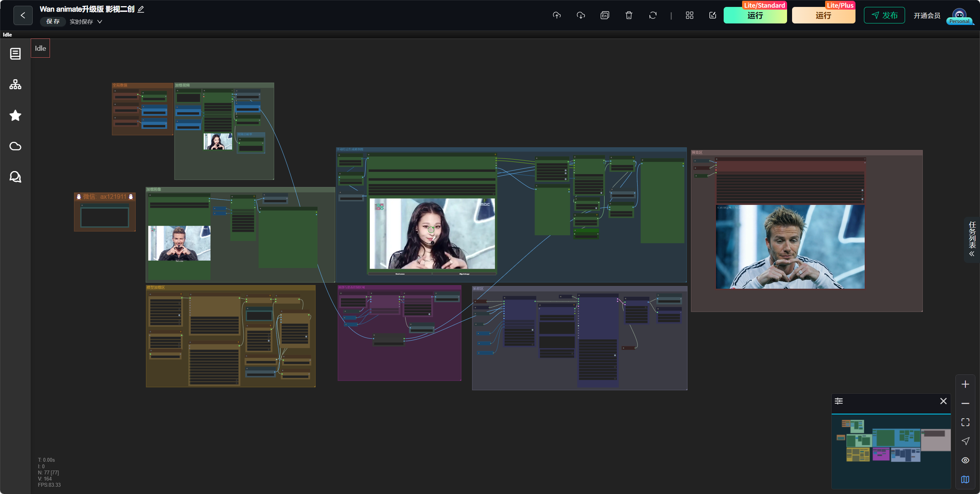The height and width of the screenshot is (494, 980).
Task: Click the 发布 publish button
Action: point(884,15)
